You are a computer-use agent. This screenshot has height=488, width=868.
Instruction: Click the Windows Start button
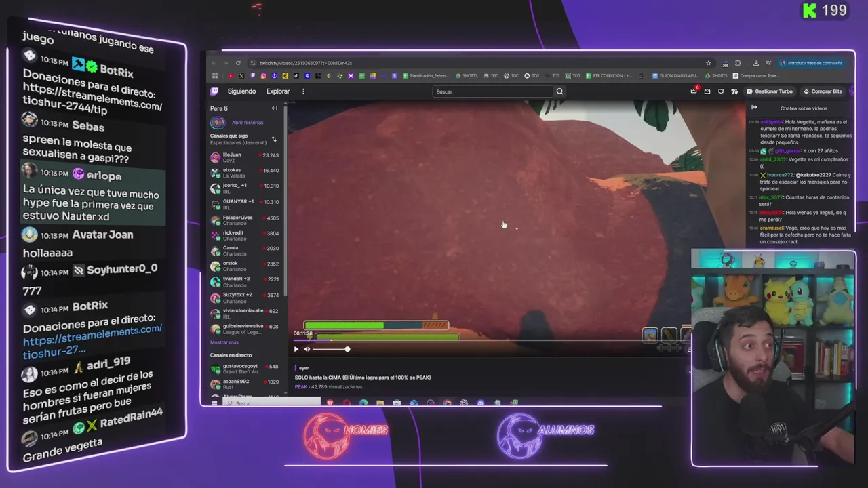pos(214,403)
